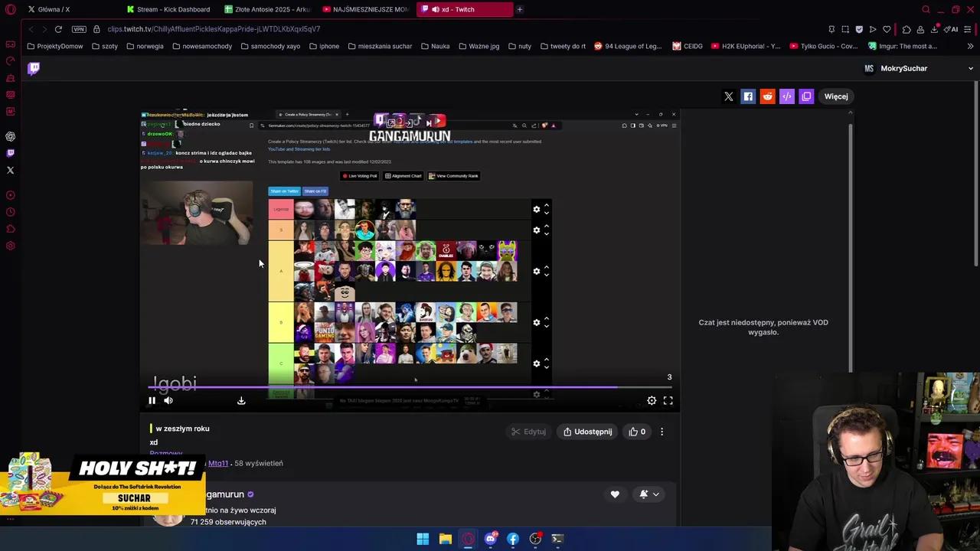Viewport: 980px width, 551px height.
Task: Open File Explorer from the taskbar
Action: coord(445,539)
